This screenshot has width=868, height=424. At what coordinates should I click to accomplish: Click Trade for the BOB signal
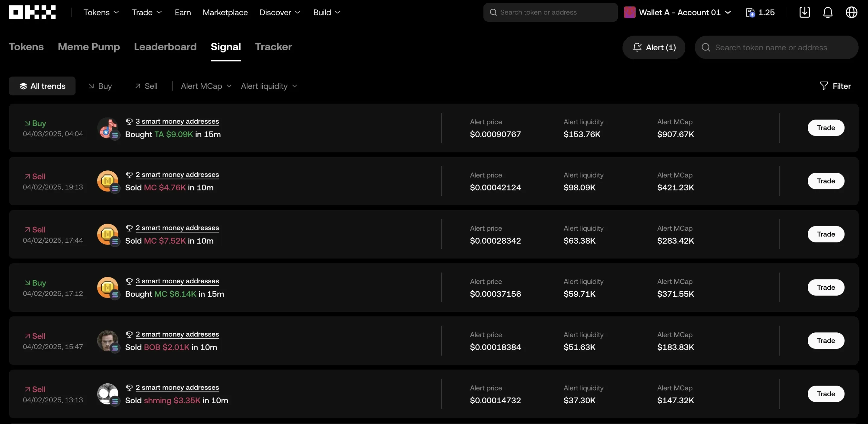coord(826,341)
